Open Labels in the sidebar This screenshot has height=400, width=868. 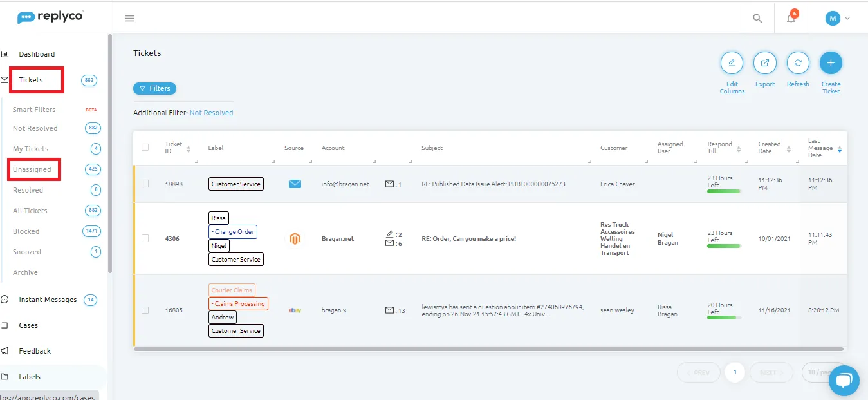tap(30, 377)
